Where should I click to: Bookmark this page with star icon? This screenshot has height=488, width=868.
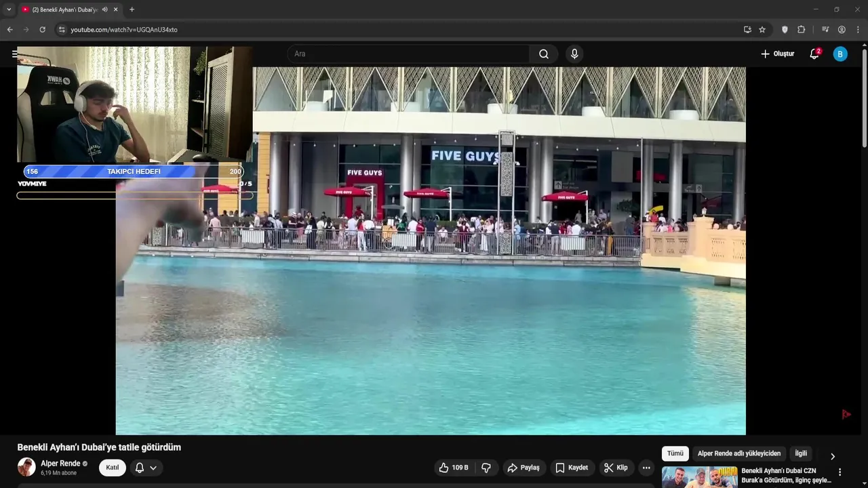(762, 30)
